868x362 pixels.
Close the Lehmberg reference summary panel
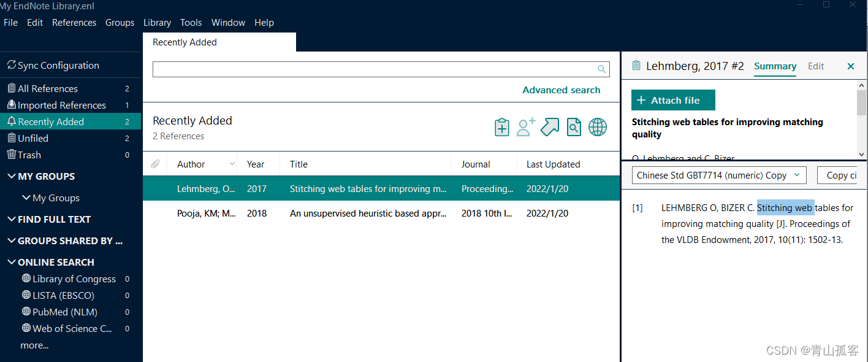[x=850, y=66]
